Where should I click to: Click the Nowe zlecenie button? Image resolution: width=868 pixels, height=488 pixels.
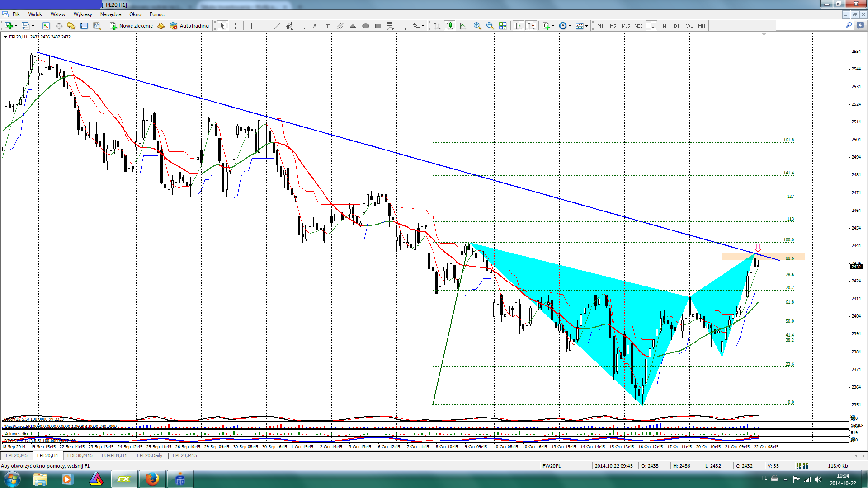click(131, 26)
